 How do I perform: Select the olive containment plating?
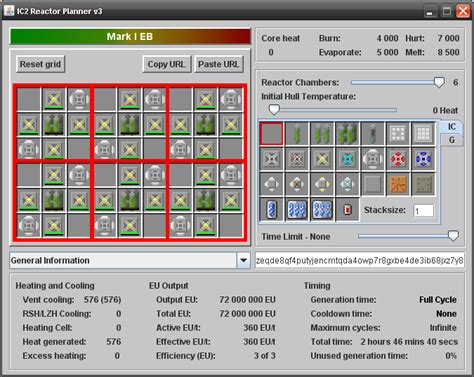pyautogui.click(x=423, y=184)
